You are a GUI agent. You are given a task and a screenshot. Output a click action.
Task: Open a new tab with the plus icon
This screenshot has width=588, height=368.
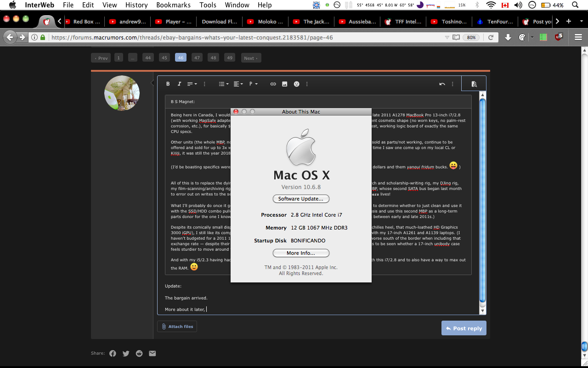click(x=569, y=21)
